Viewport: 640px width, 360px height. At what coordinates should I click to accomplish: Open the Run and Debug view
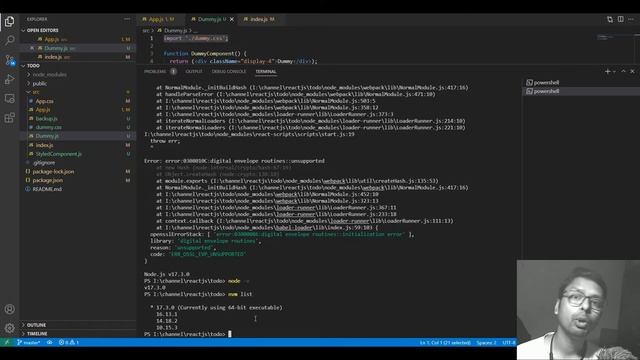coord(9,79)
